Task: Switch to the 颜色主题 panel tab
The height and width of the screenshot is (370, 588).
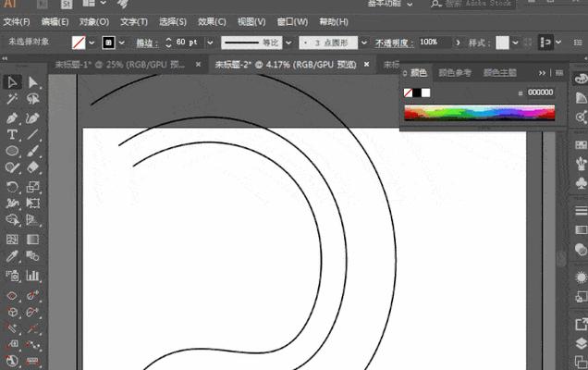Action: (500, 73)
